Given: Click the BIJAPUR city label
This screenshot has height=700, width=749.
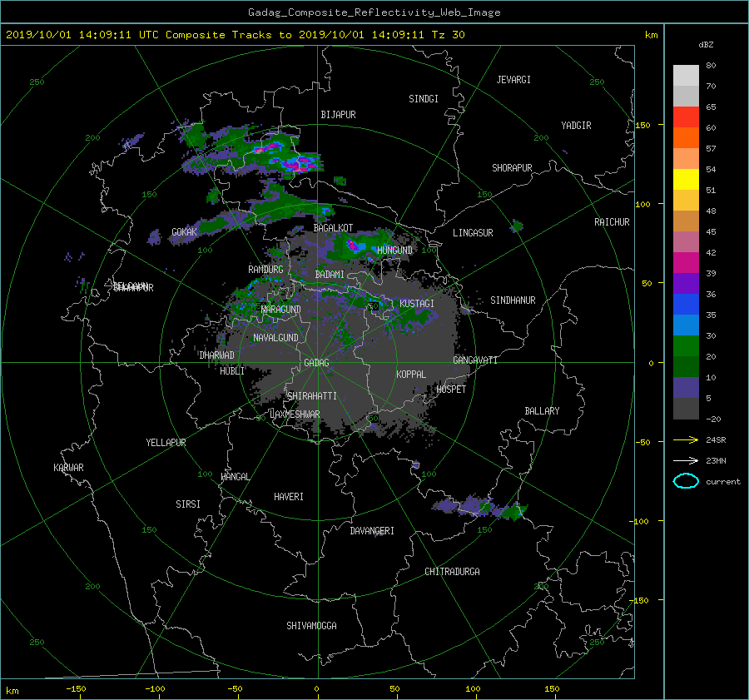Looking at the screenshot, I should (x=338, y=115).
